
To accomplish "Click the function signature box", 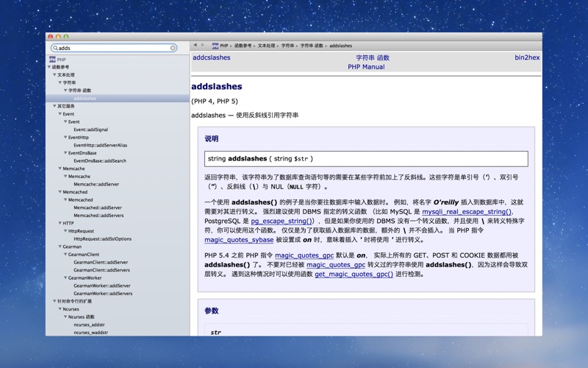I will point(366,159).
